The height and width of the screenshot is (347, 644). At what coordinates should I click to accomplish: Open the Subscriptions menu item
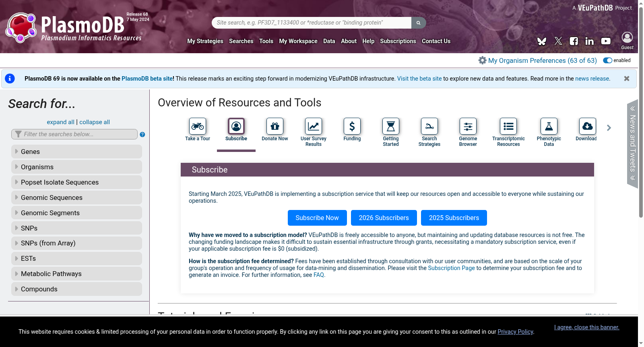[398, 41]
